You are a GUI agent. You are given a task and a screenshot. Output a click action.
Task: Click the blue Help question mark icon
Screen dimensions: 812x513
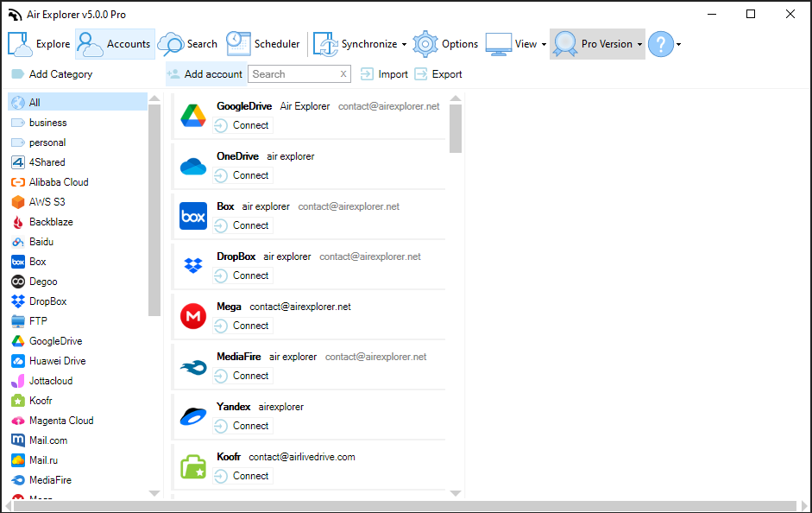[661, 44]
